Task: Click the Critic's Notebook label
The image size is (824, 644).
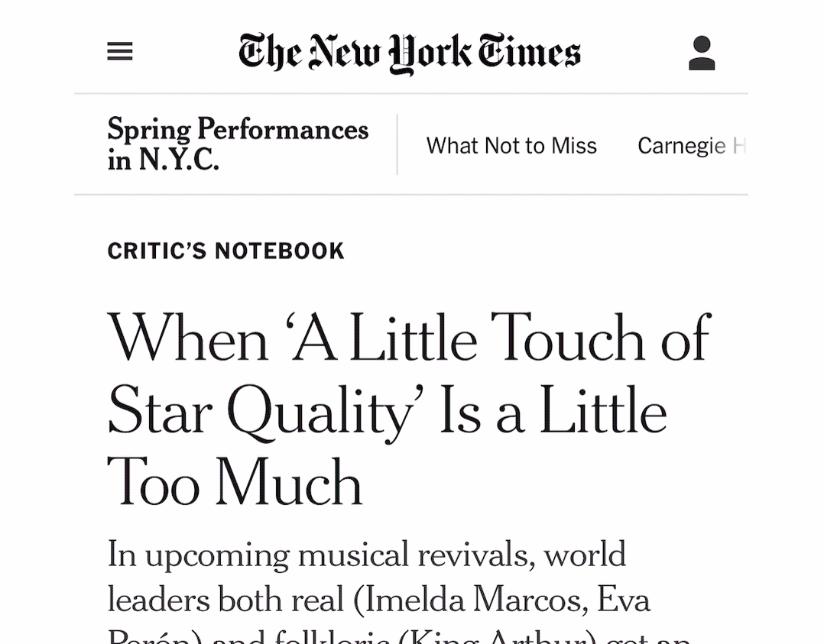Action: pyautogui.click(x=225, y=251)
